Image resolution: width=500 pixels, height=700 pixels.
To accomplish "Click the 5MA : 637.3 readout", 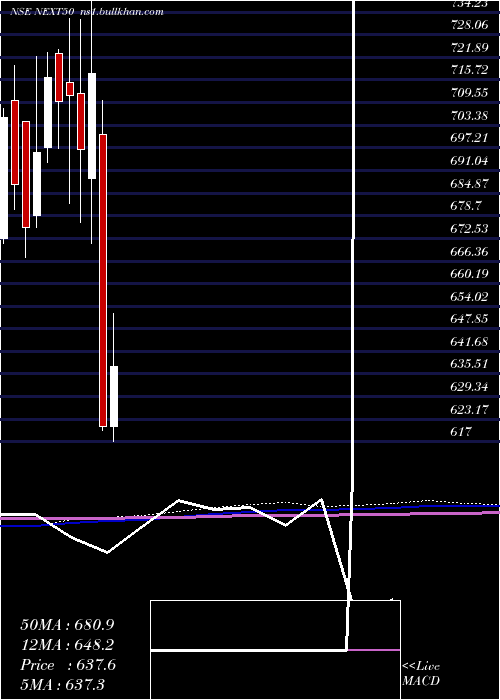I will 62,684.
